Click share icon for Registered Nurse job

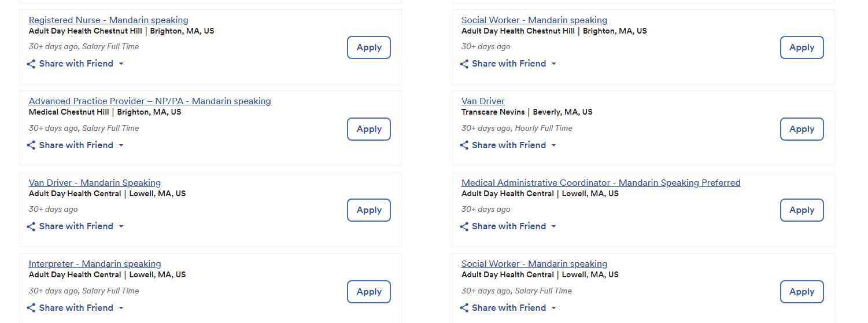(x=31, y=64)
